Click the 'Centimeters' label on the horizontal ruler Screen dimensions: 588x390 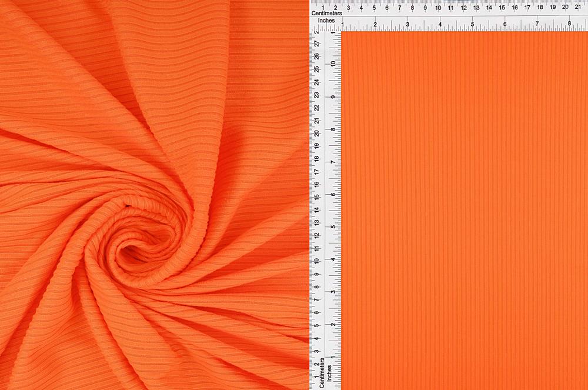(326, 13)
